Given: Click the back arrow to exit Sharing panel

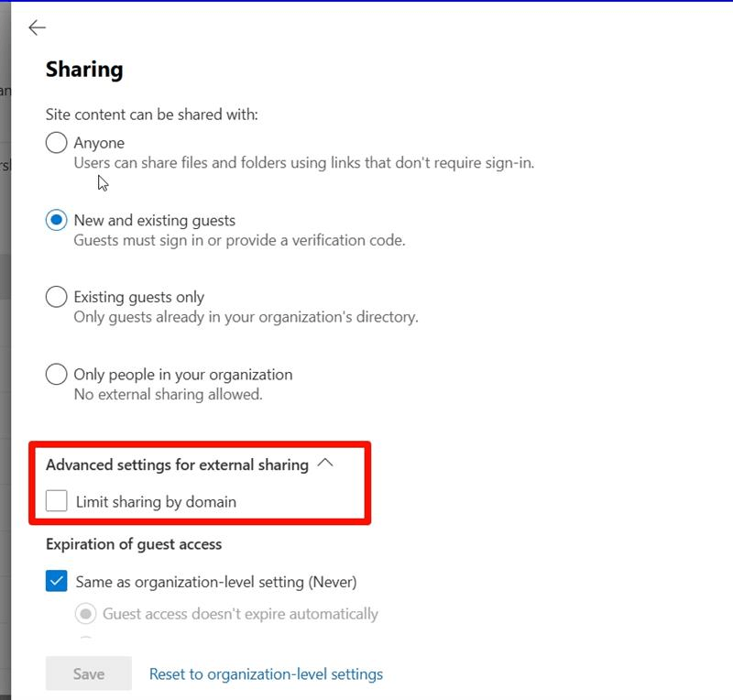Looking at the screenshot, I should (x=37, y=27).
